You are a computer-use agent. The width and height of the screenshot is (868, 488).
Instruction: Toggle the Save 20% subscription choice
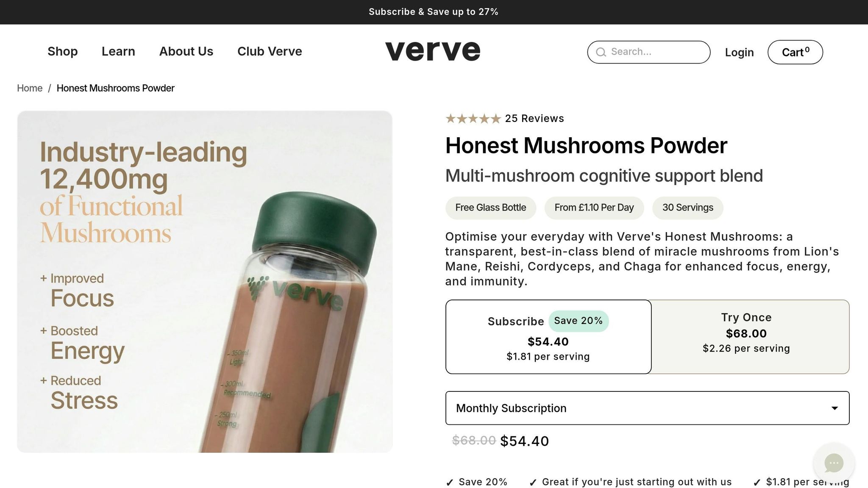tap(579, 321)
